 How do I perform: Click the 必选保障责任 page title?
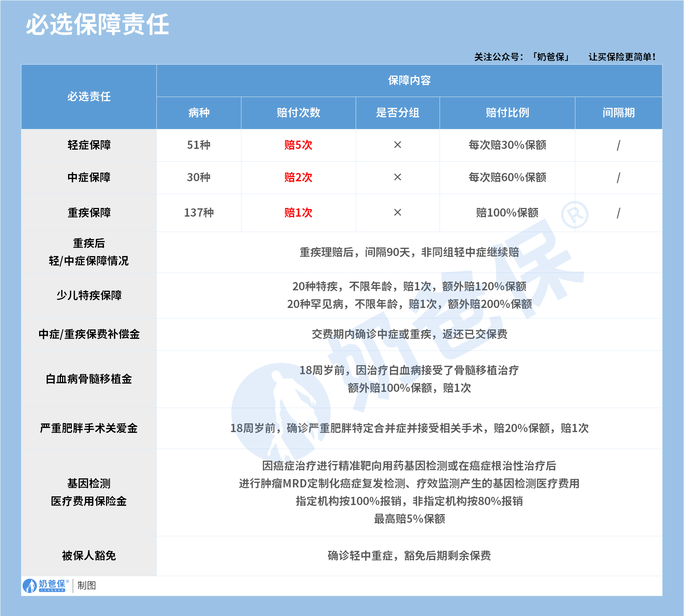pyautogui.click(x=97, y=24)
